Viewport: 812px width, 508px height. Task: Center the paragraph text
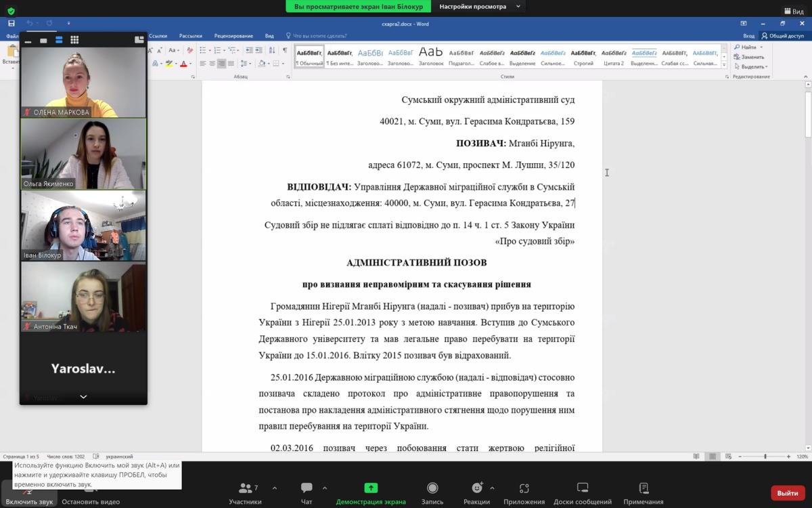click(x=212, y=64)
